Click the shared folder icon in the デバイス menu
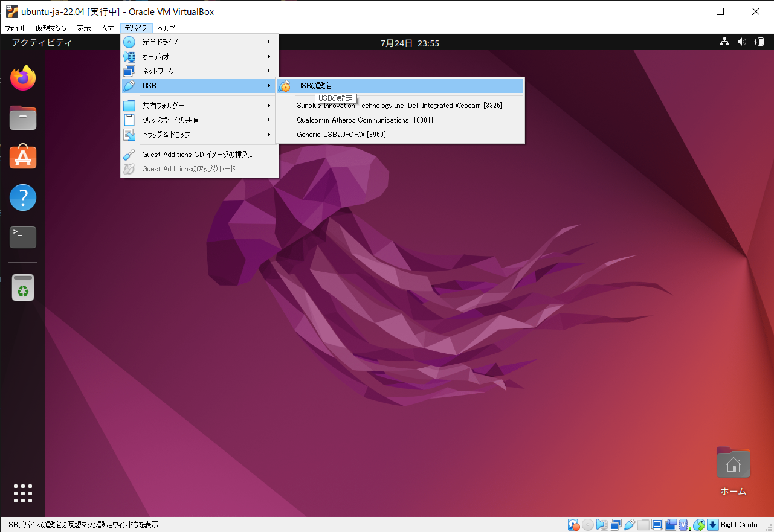774x532 pixels. 129,106
